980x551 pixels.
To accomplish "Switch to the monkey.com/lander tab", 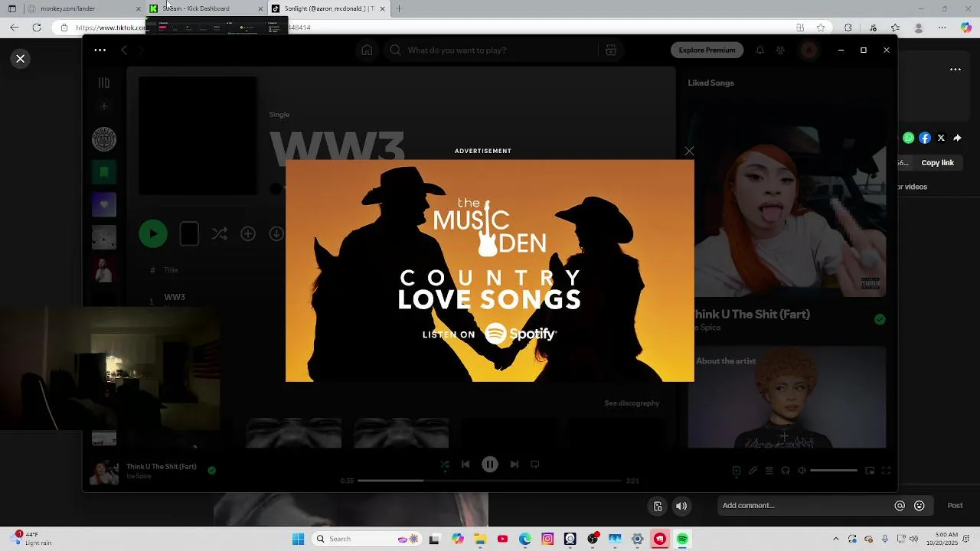I will click(x=83, y=8).
